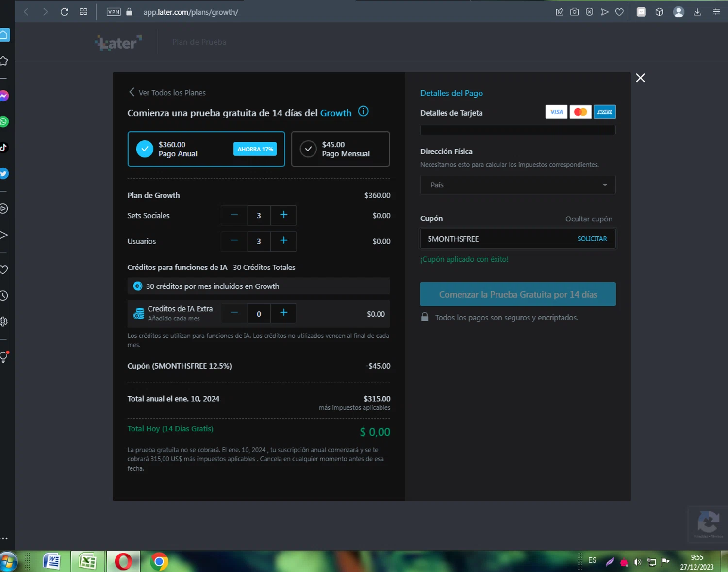Viewport: 728px width, 572px height.
Task: Click the Growth plan info icon
Action: pyautogui.click(x=363, y=111)
